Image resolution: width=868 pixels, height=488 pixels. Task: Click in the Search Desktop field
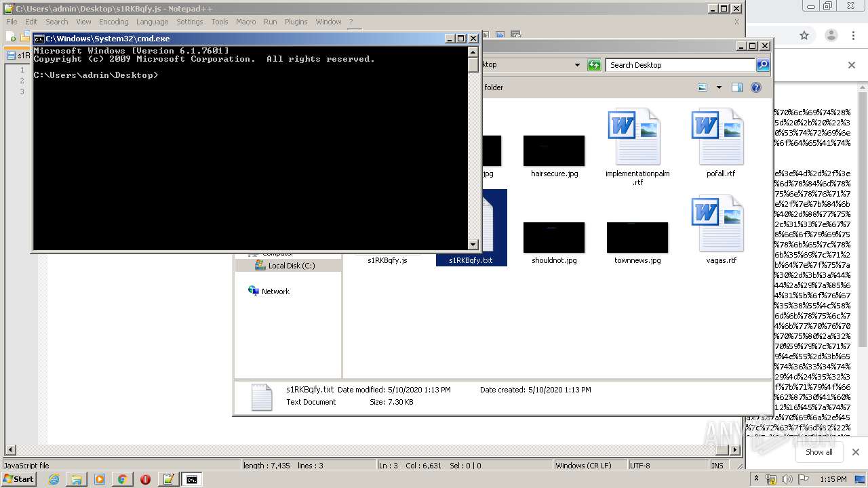[x=680, y=65]
